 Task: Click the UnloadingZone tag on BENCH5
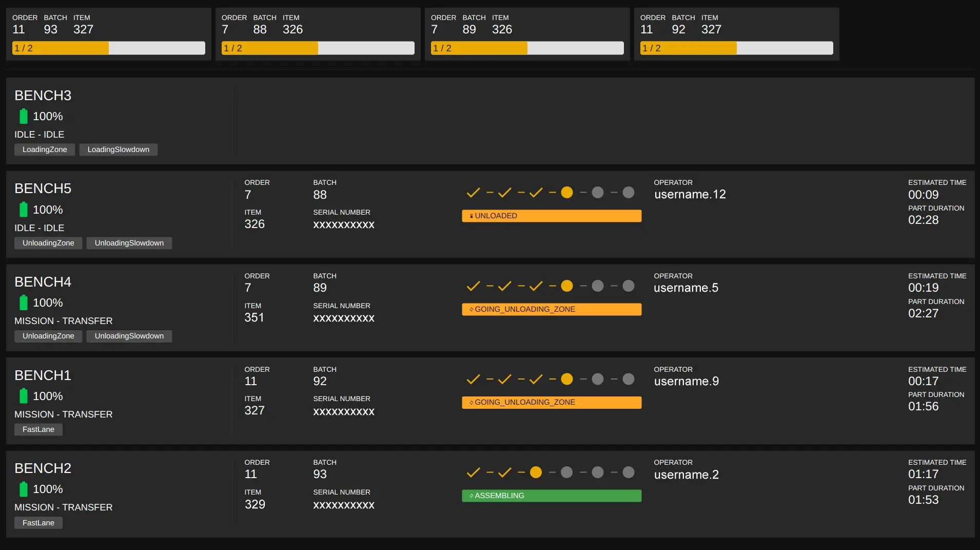pos(48,243)
